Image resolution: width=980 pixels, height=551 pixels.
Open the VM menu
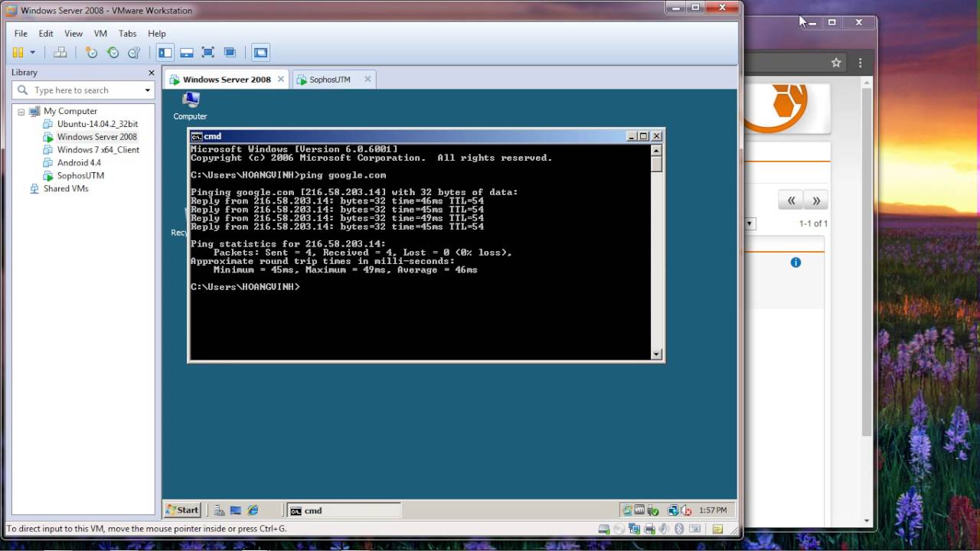100,34
